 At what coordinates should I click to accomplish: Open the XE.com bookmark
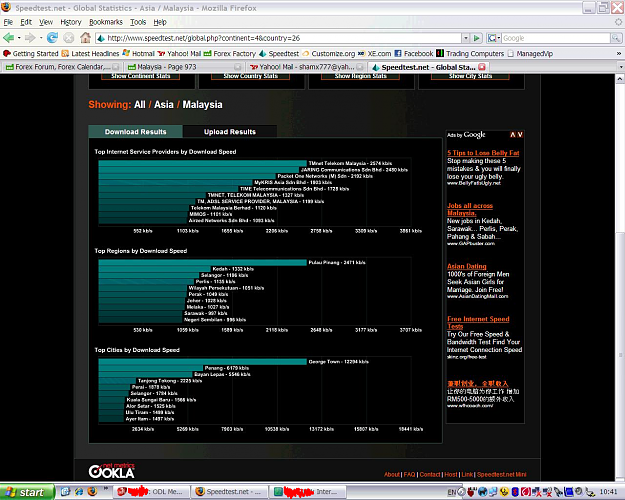[374, 53]
